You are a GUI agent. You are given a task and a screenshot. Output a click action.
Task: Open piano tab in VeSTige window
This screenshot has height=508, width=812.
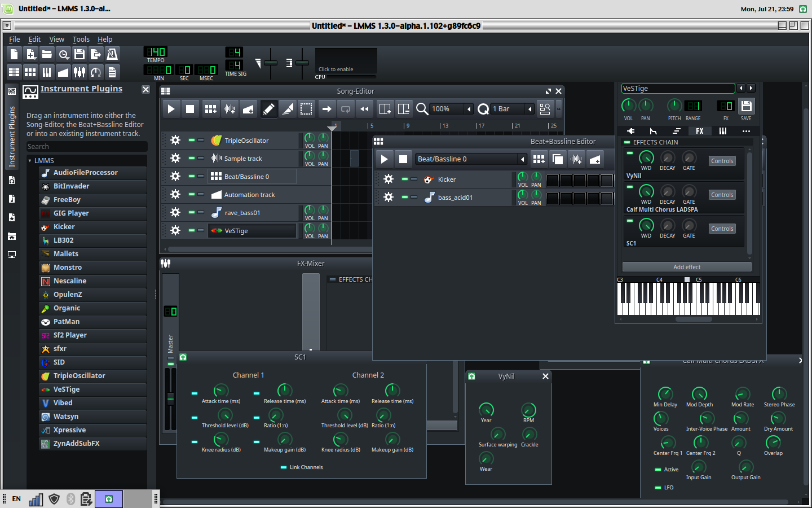[x=723, y=131]
